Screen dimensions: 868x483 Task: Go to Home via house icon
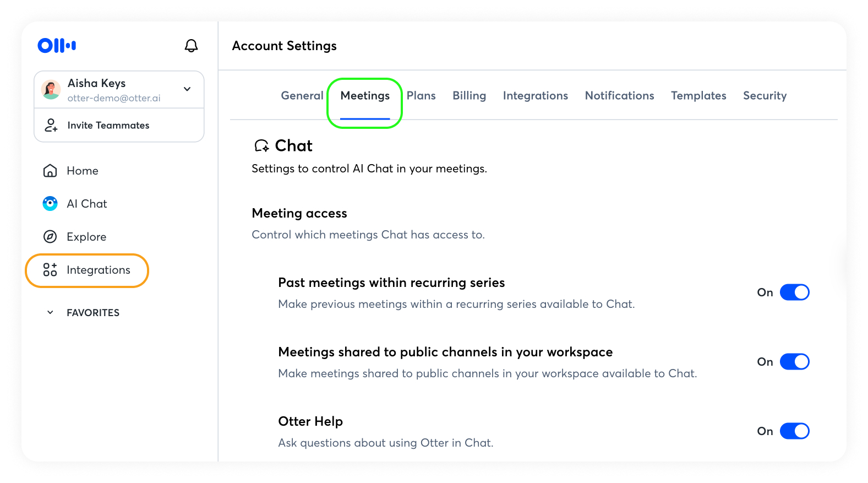pyautogui.click(x=50, y=171)
